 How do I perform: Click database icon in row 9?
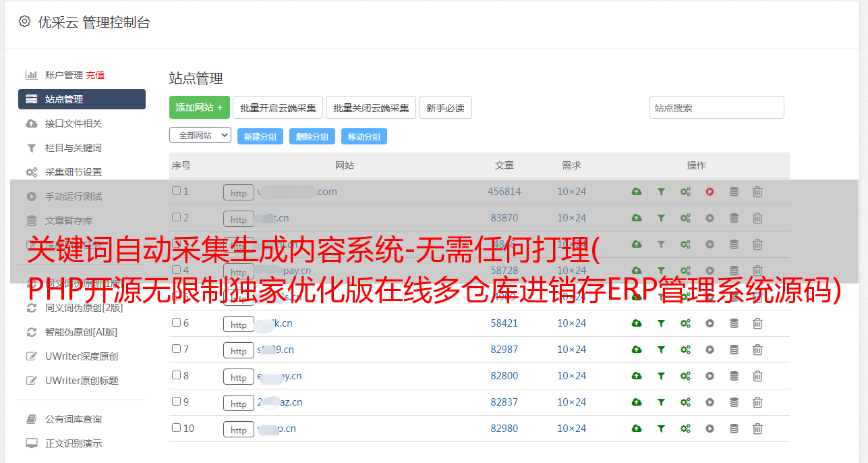point(734,402)
